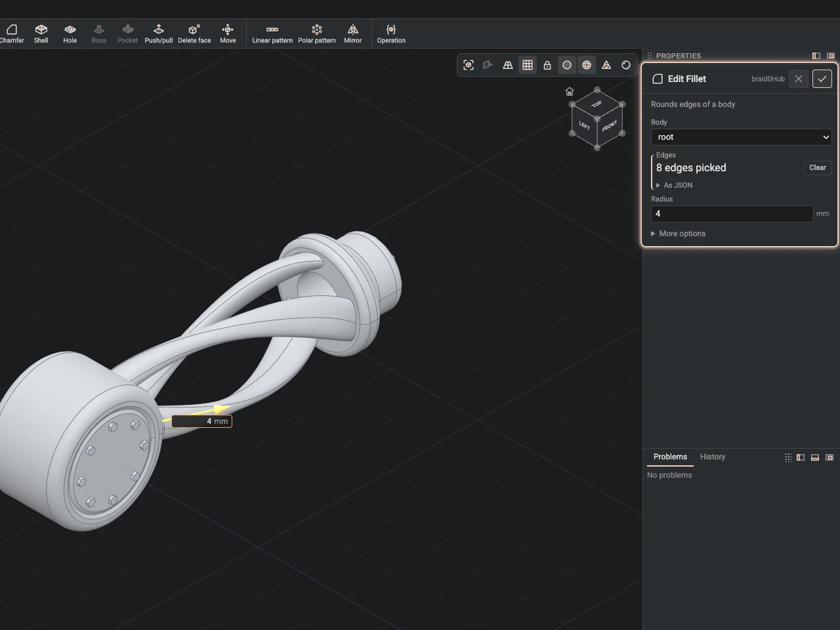Image resolution: width=840 pixels, height=630 pixels.
Task: Toggle the wireframe globe button
Action: pyautogui.click(x=587, y=65)
